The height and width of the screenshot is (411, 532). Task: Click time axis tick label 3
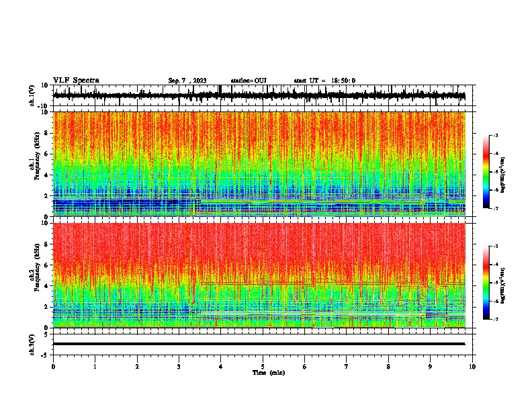[x=179, y=367]
